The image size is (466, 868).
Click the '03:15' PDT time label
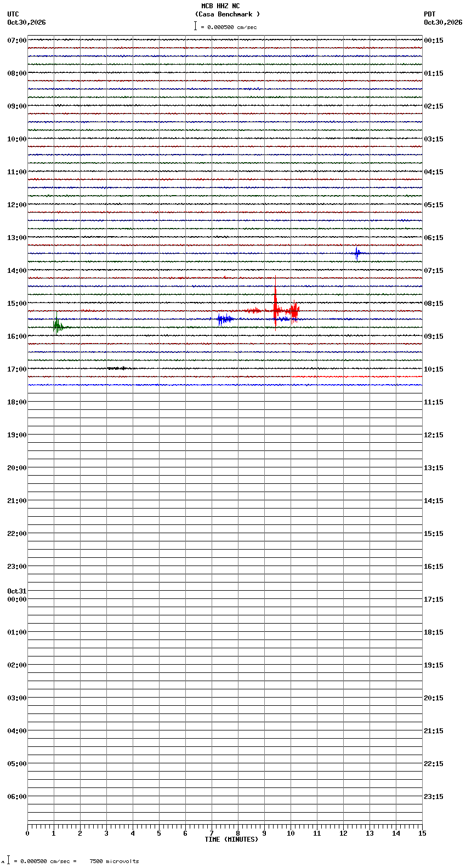[434, 139]
